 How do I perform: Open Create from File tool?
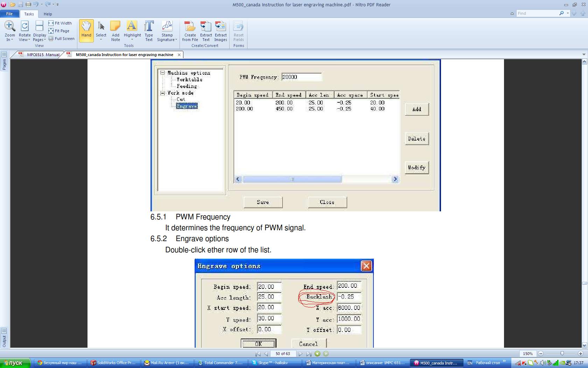click(x=190, y=26)
